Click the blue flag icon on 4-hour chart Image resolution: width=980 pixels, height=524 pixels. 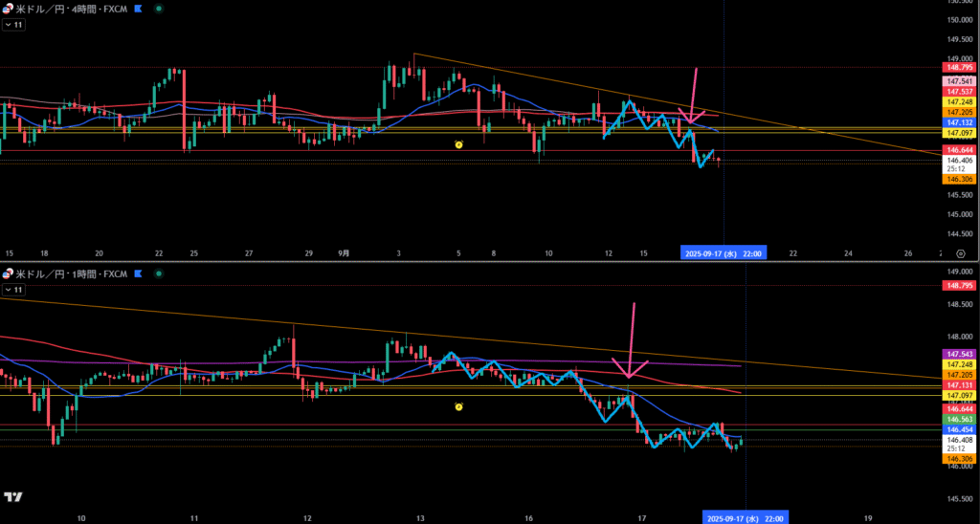[139, 9]
